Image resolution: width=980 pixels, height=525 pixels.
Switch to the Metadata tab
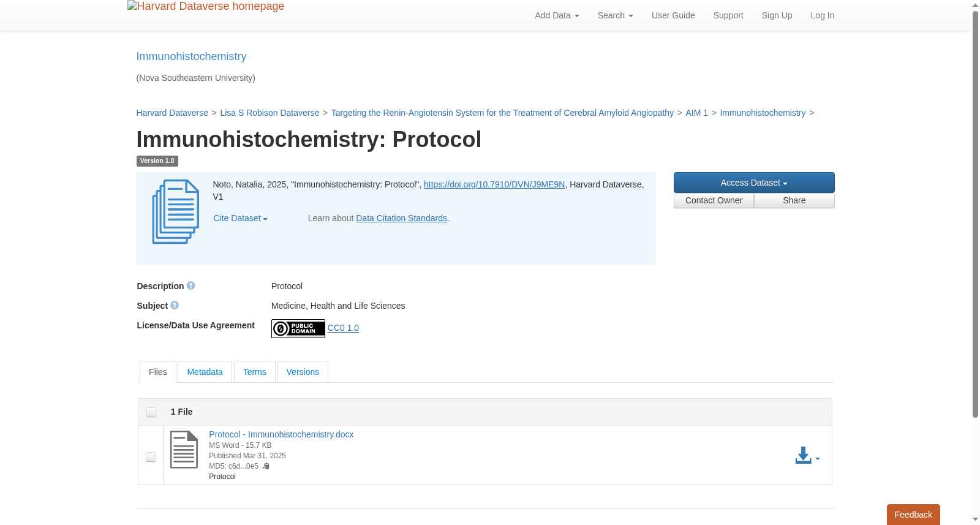tap(205, 372)
